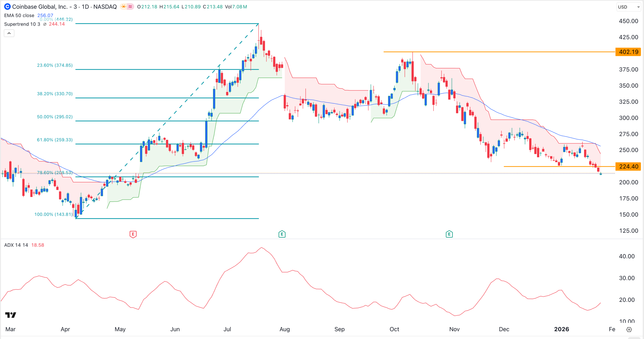Select the ADX 14 14 indicator legend

pos(16,245)
